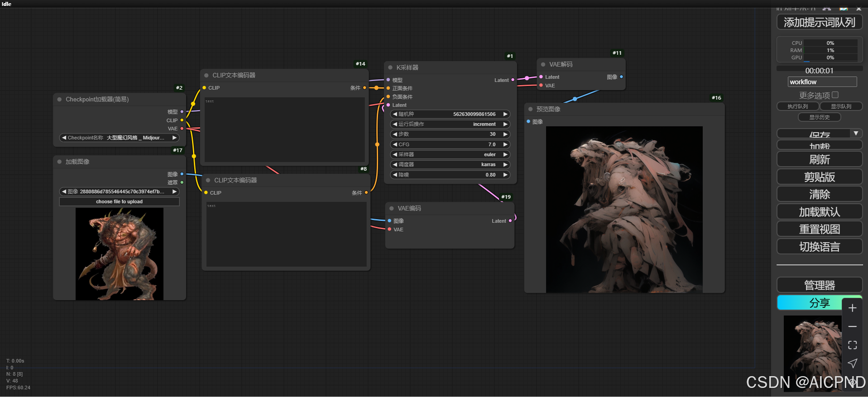Click the locate arrow icon in right panel
868x397 pixels.
[x=852, y=363]
